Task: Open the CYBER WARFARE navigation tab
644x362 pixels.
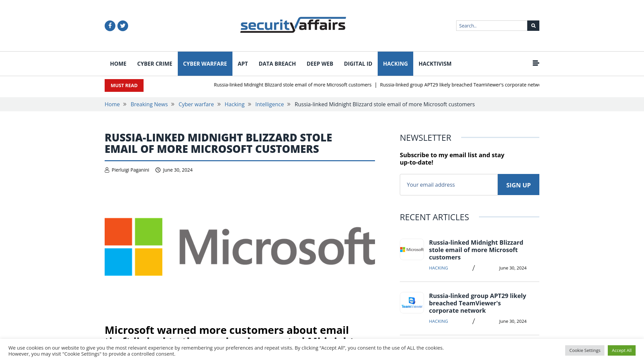Action: (x=205, y=64)
